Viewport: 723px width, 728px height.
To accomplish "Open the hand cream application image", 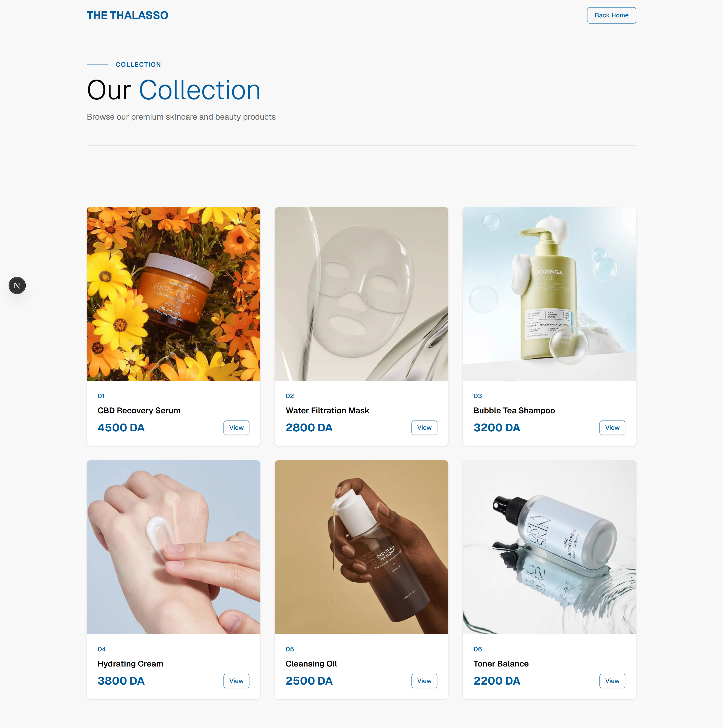I will 173,547.
